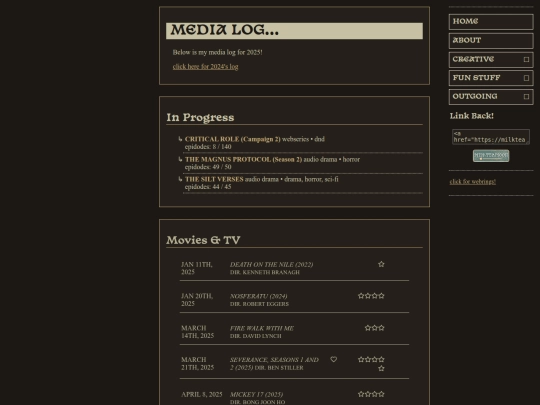Open the Fun Stuff navigation menu
The height and width of the screenshot is (405, 540).
[x=491, y=78]
